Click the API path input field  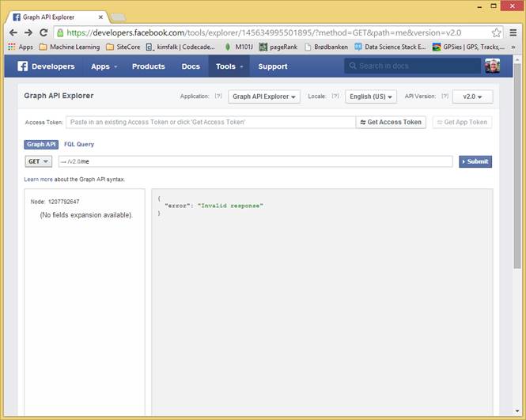click(255, 161)
